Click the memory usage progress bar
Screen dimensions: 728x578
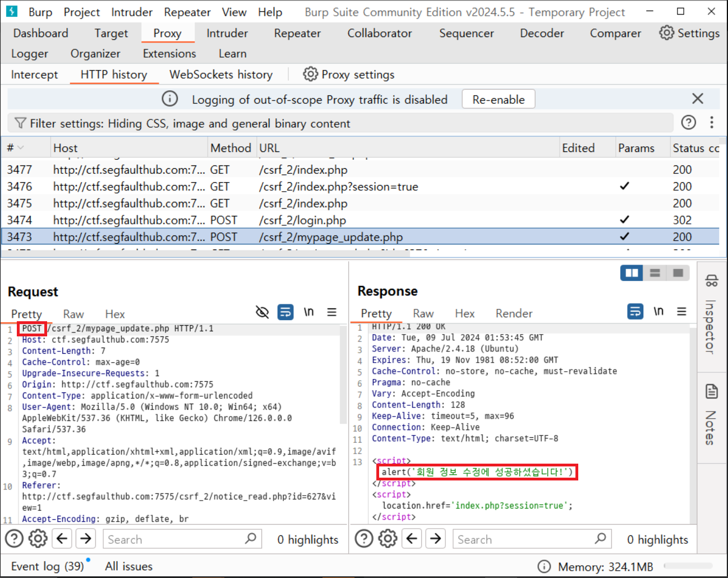688,566
